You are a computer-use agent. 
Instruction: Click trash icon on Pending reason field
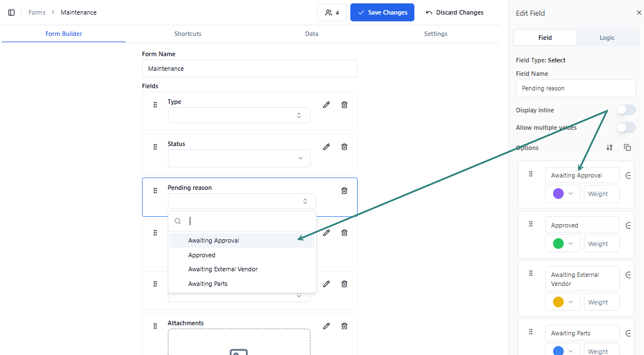(344, 190)
